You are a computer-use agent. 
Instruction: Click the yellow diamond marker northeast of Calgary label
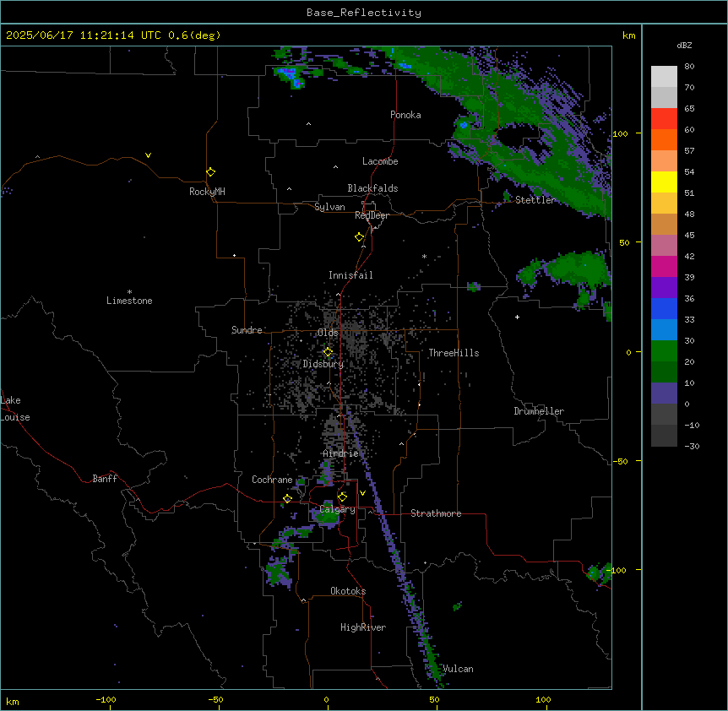[x=342, y=497]
